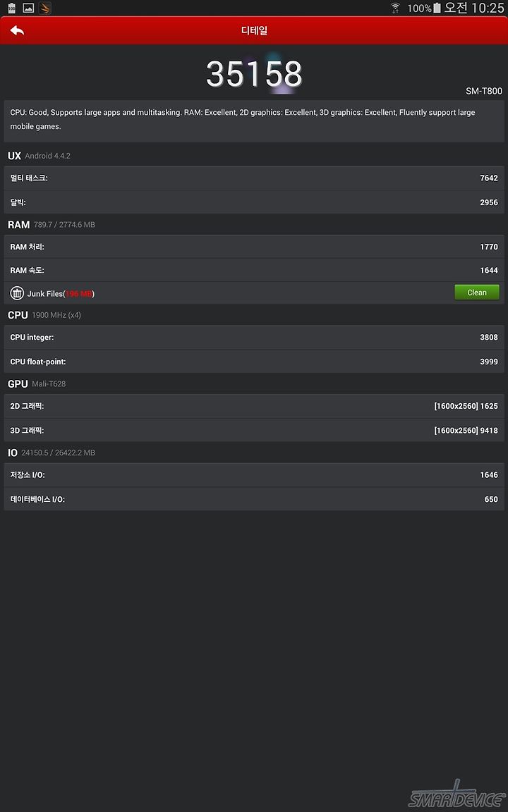Open the 저장소 I/O score row
508x812 pixels.
pos(254,475)
